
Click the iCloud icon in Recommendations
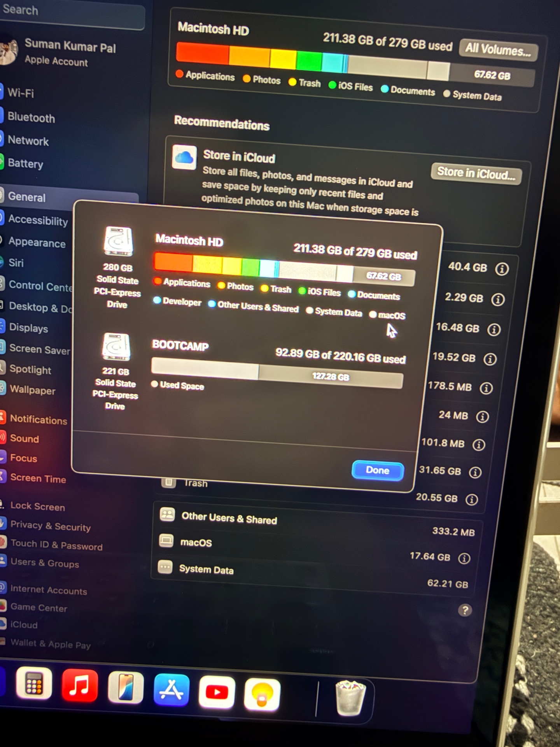coord(184,157)
